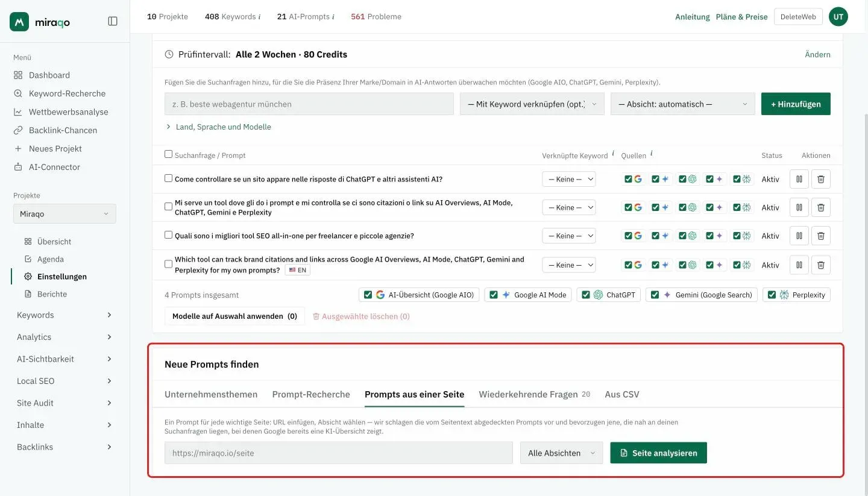
Task: Click the info icon next to Keywords count
Action: [x=259, y=17]
